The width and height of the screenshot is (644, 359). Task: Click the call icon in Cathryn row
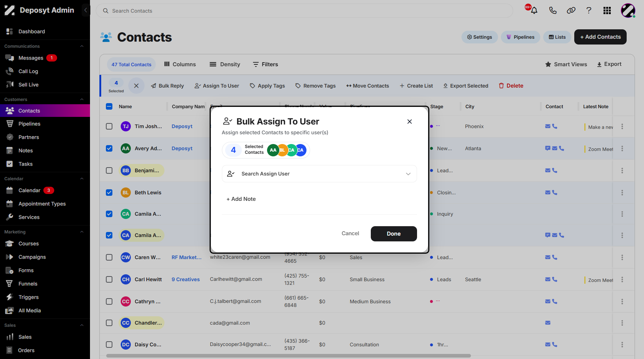tap(555, 301)
